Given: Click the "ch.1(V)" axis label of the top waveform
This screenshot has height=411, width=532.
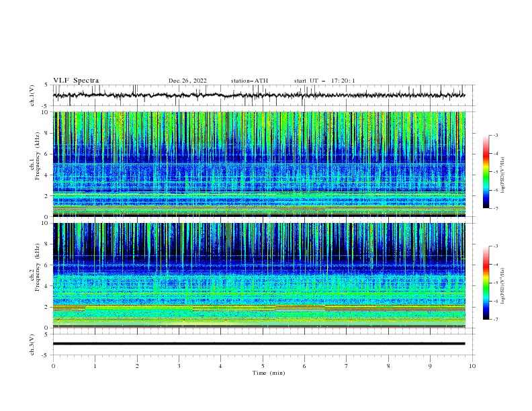Looking at the screenshot, I should click(32, 95).
